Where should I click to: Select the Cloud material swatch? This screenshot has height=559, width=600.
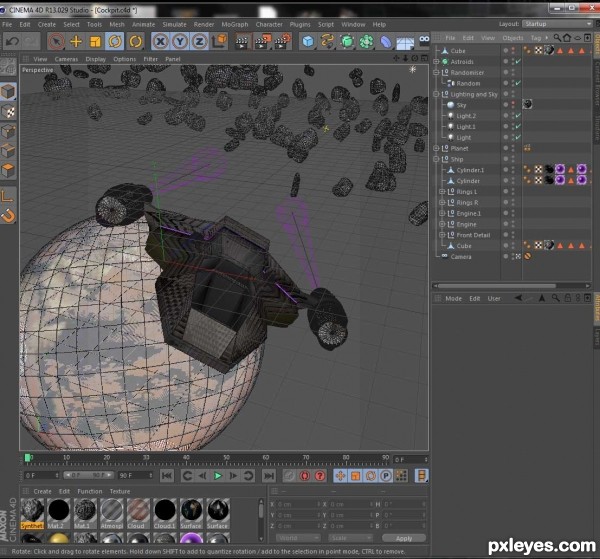[138, 513]
